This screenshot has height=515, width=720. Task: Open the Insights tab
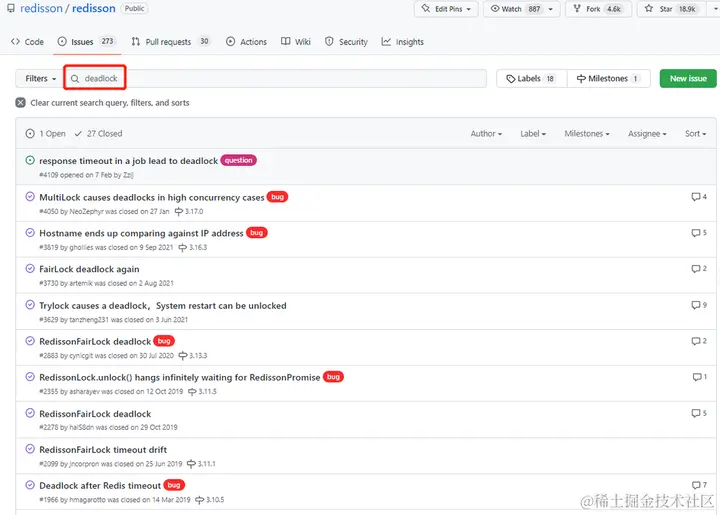click(x=403, y=42)
